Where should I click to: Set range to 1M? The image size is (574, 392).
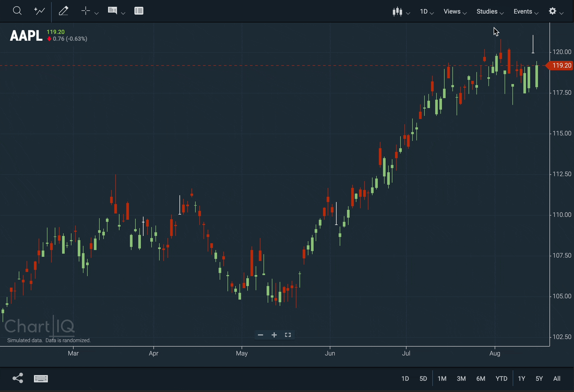[442, 379]
